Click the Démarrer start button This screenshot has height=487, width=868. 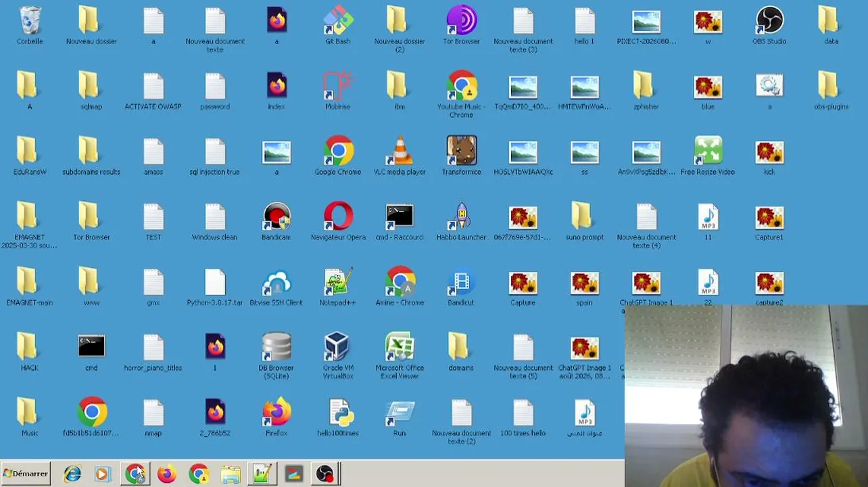26,473
